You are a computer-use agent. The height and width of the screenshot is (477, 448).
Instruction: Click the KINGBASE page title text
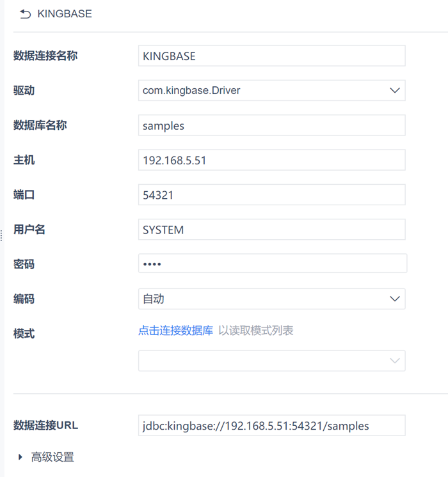point(65,14)
